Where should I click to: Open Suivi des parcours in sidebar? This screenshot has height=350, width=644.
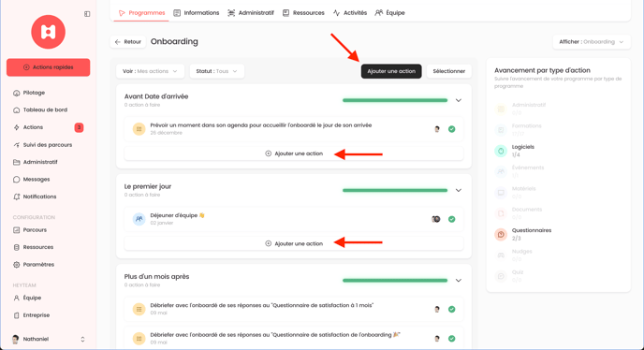point(42,145)
